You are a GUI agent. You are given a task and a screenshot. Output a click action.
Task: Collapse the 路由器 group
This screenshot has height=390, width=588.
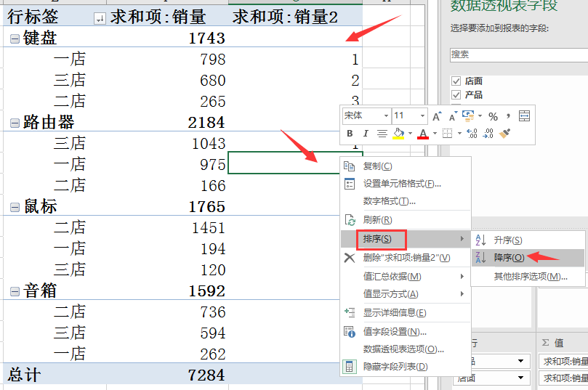pos(15,123)
